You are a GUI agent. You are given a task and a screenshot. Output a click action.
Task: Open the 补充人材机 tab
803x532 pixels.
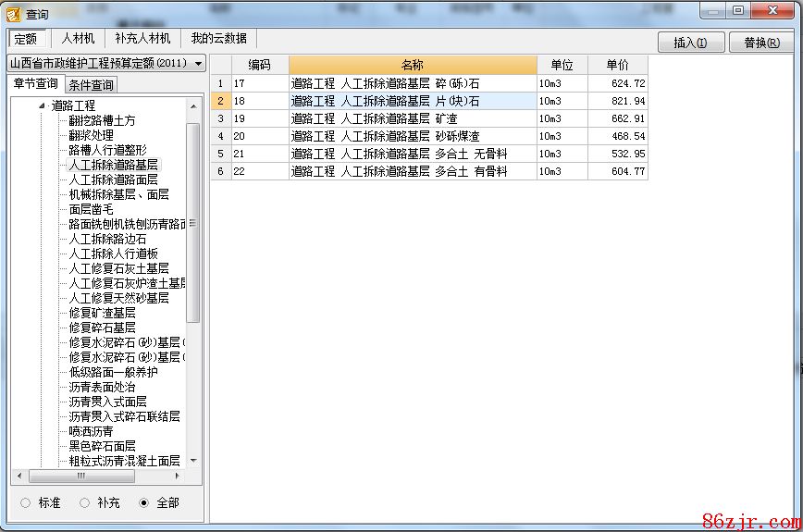pos(142,39)
